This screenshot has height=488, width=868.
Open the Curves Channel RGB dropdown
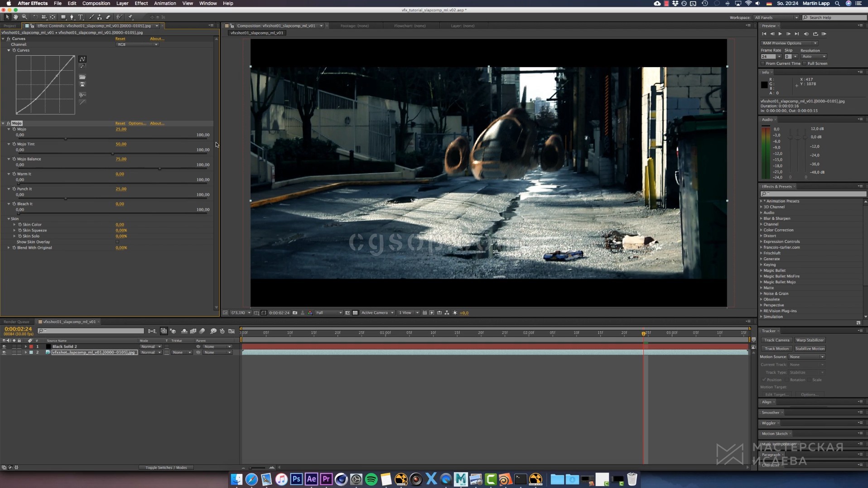(137, 44)
